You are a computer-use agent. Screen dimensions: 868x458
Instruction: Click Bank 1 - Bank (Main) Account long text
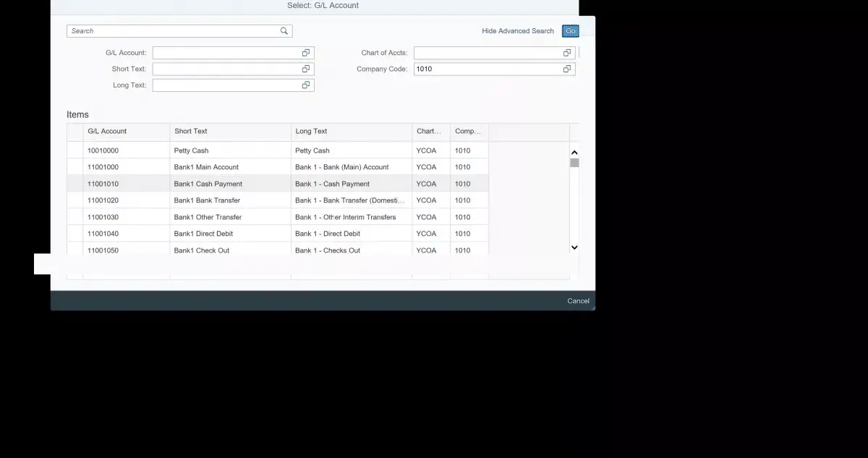[342, 167]
